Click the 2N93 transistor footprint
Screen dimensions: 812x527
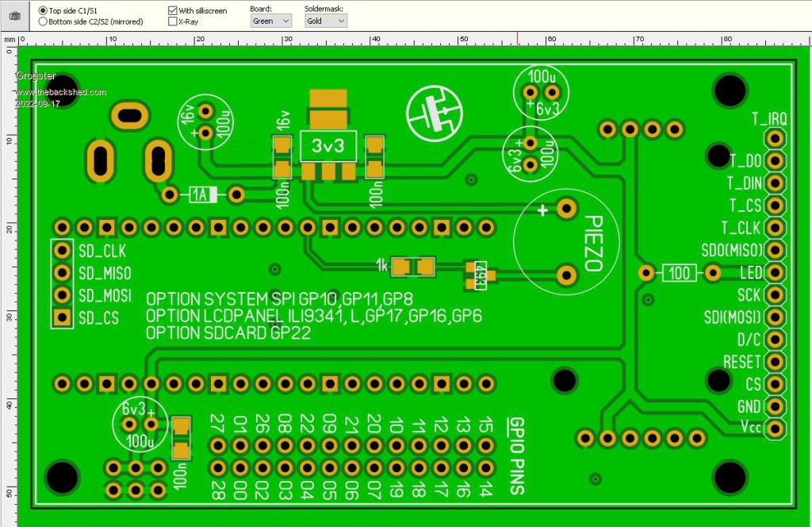click(x=480, y=275)
